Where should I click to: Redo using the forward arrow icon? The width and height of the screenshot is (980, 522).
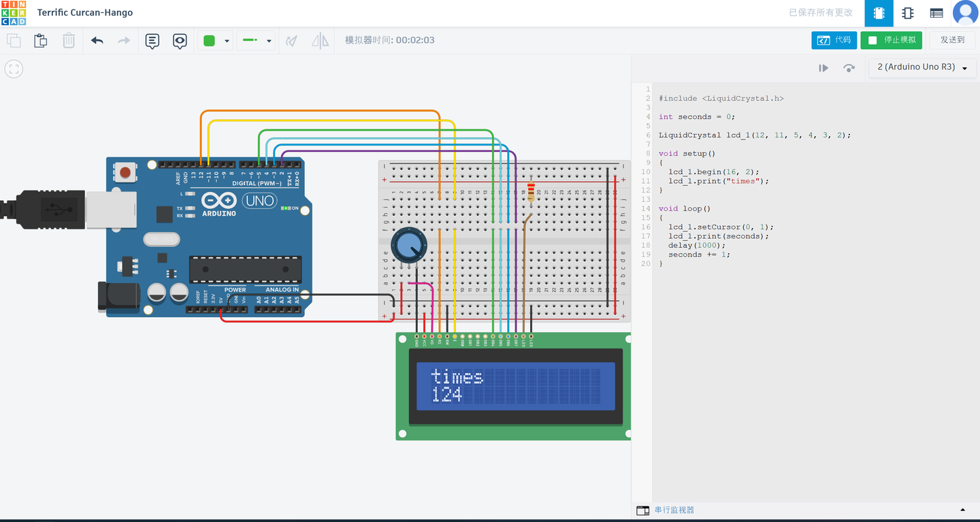point(124,41)
